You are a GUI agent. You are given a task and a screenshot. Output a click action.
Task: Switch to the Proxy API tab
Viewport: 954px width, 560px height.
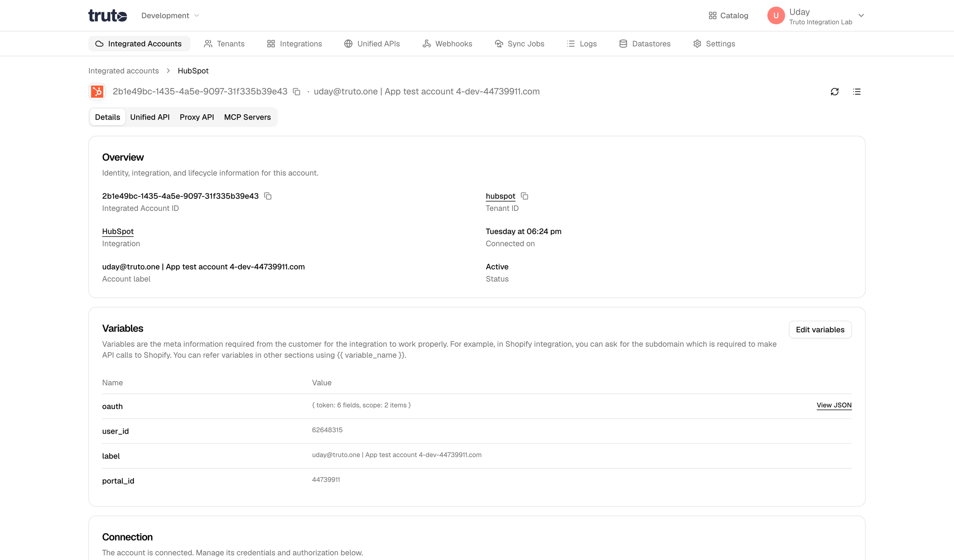pos(197,117)
